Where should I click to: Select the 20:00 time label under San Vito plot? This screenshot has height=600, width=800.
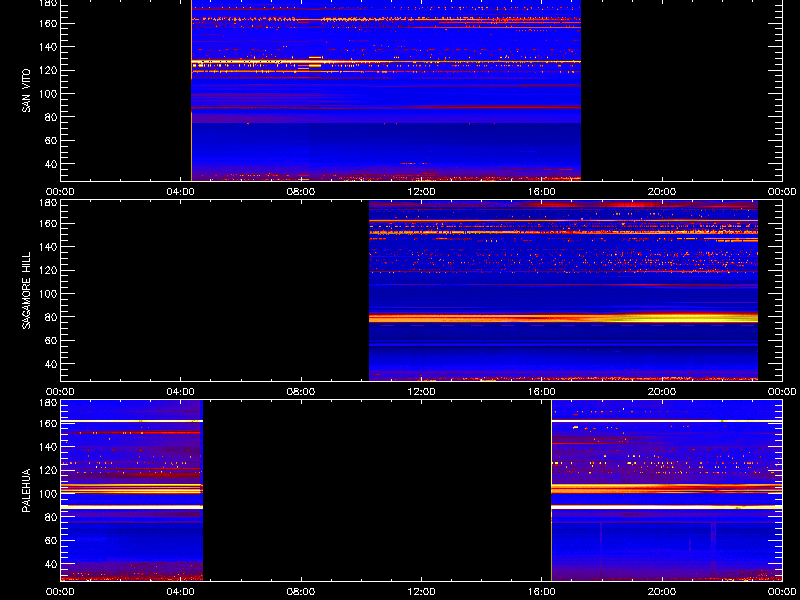(x=662, y=192)
